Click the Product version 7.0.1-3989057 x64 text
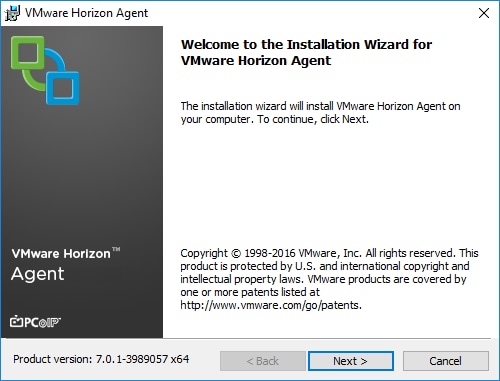The height and width of the screenshot is (381, 500). point(101,359)
